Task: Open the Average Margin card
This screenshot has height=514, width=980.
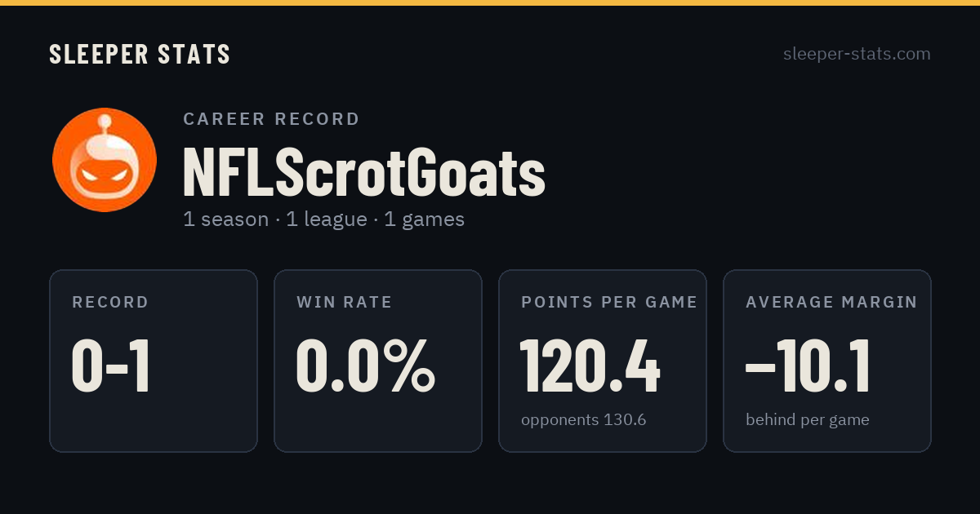Action: click(827, 361)
